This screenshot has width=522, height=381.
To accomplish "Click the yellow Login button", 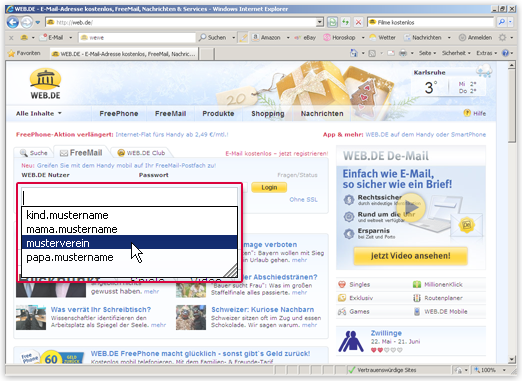I will tap(269, 187).
